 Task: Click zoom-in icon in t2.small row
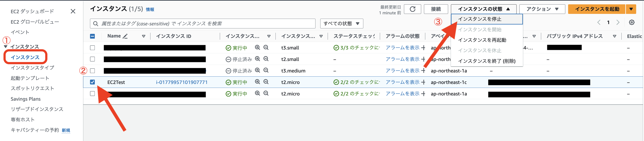coord(257,59)
